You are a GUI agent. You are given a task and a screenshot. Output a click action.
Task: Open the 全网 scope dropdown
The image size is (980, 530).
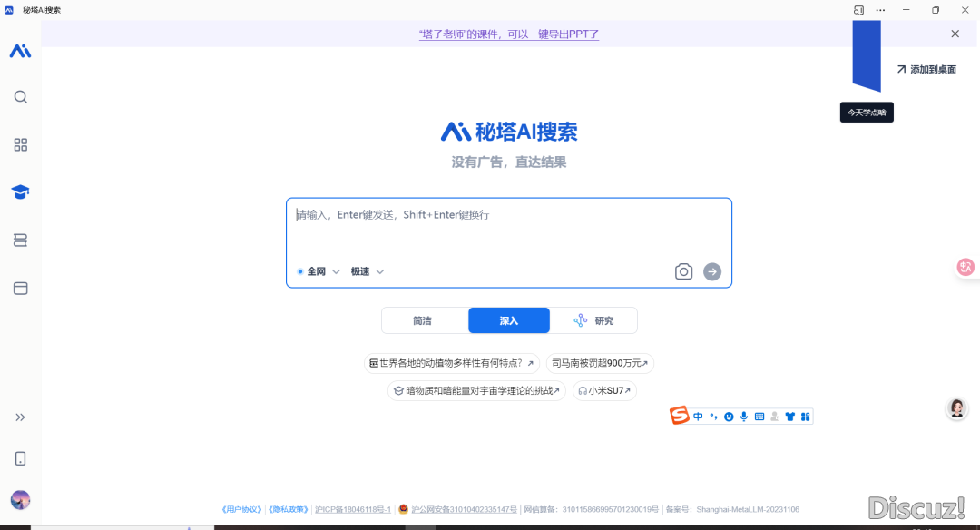tap(318, 271)
